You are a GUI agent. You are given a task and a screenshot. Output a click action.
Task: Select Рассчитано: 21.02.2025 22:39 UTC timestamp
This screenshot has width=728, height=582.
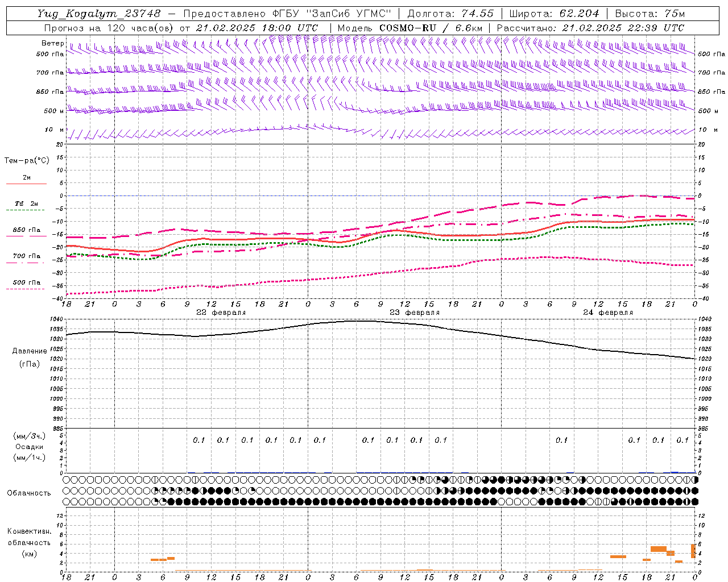[590, 28]
